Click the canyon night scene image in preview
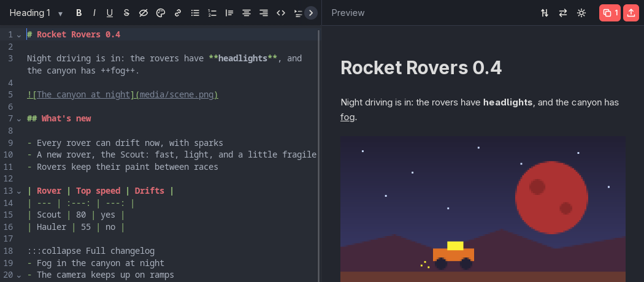 [x=483, y=209]
